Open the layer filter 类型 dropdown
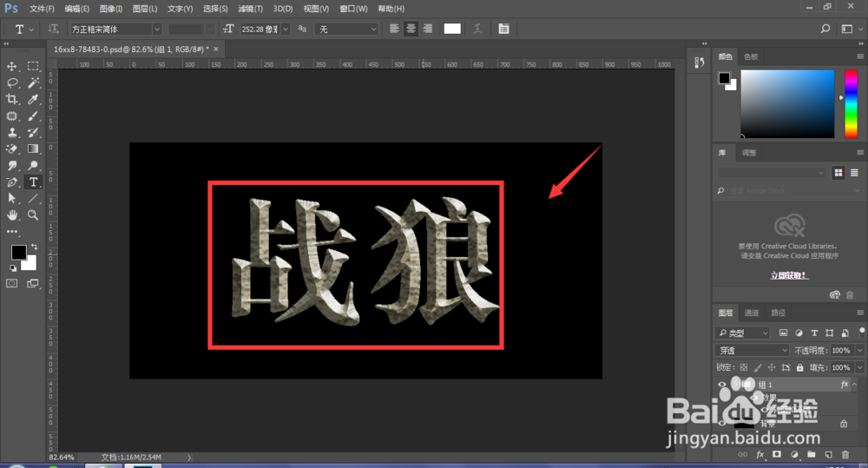Viewport: 868px width, 468px height. click(x=744, y=333)
